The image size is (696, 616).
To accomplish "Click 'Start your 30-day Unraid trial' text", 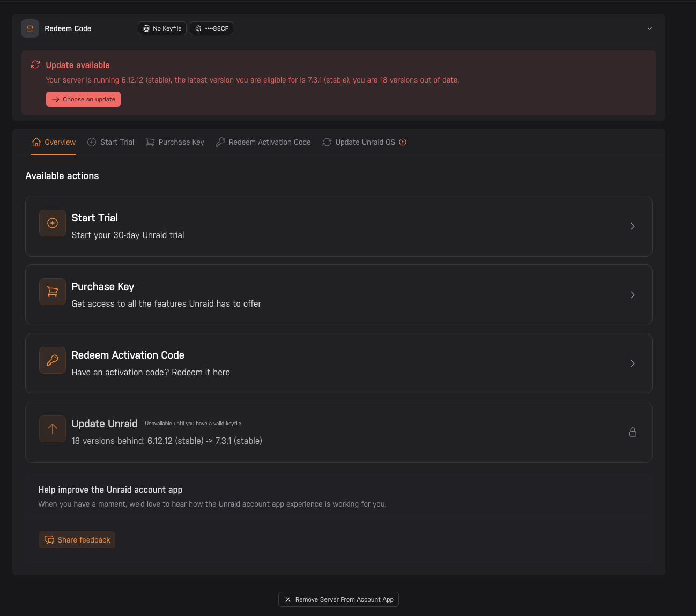I will click(x=128, y=235).
